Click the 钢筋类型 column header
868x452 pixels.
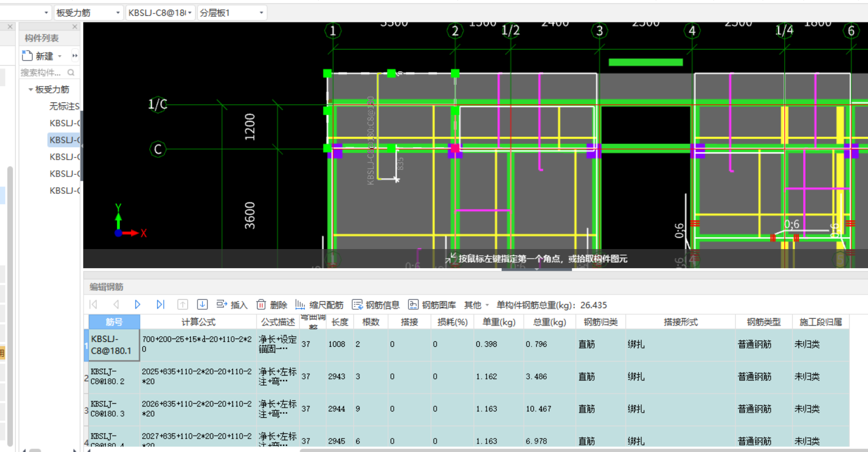point(763,322)
